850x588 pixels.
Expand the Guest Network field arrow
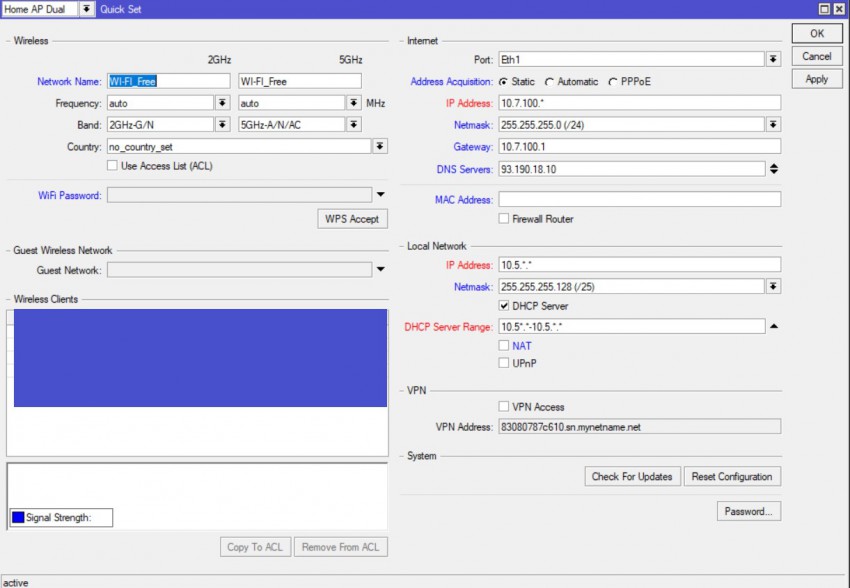click(x=380, y=269)
